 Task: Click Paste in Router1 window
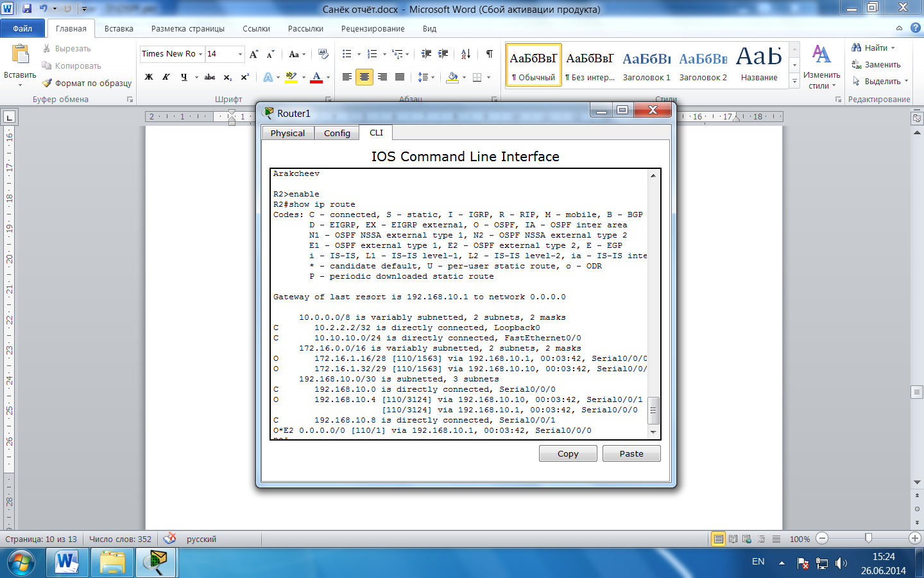click(631, 453)
